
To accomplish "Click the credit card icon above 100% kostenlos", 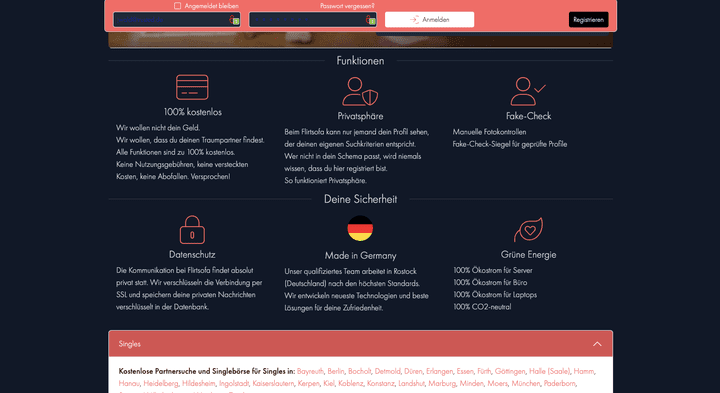I will (192, 87).
